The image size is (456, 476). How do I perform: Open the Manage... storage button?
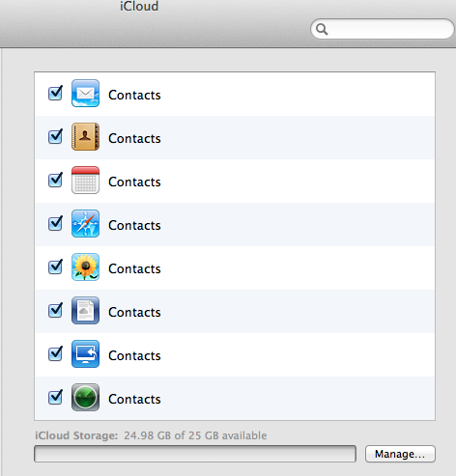[x=400, y=454]
